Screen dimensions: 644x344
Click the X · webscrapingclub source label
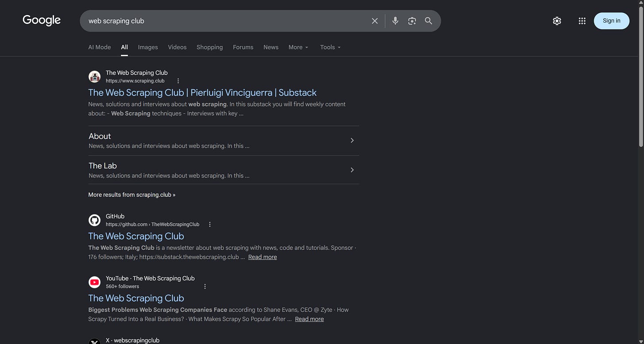(133, 340)
